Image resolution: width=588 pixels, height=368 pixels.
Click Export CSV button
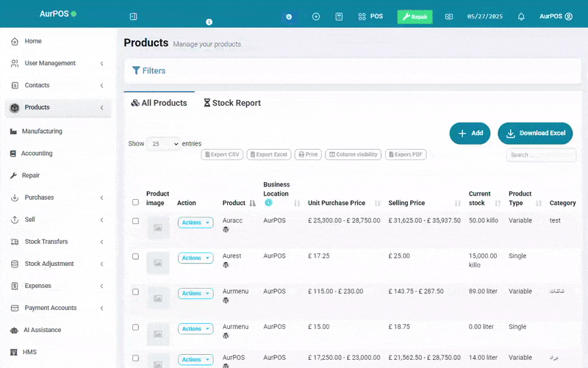point(222,154)
